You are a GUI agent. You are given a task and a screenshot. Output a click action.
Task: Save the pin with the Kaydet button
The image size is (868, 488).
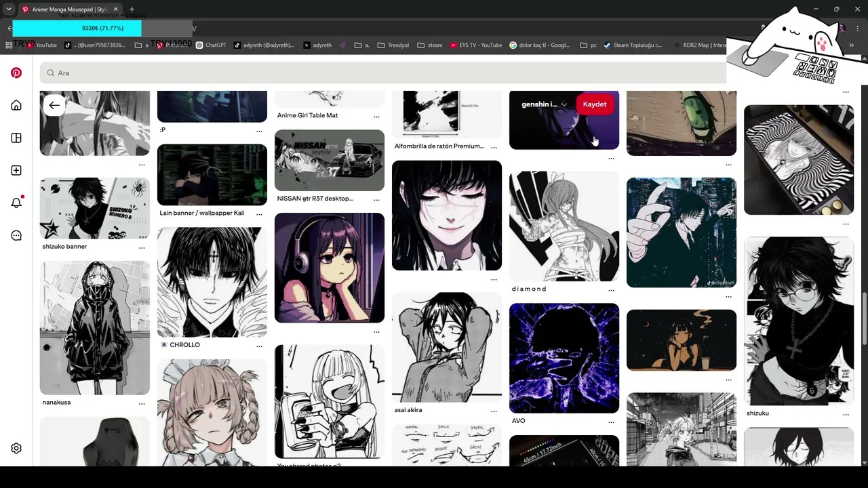tap(595, 104)
